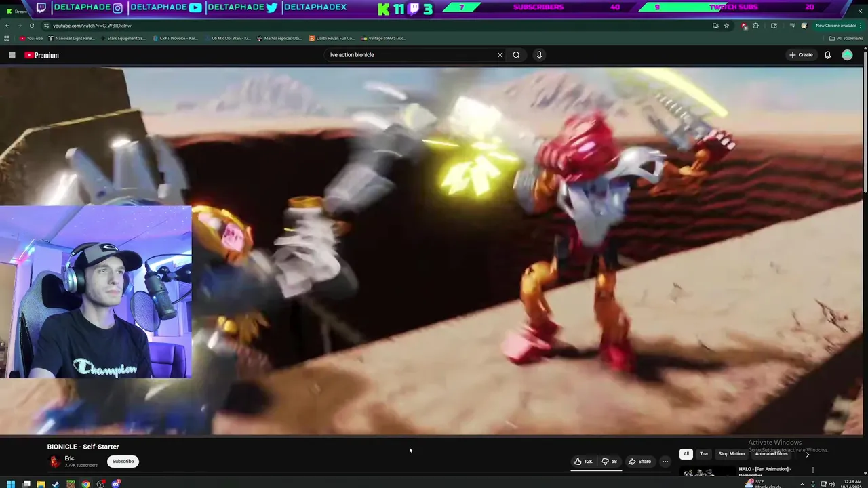Click the YouTube search input field
This screenshot has height=488, width=868.
(x=410, y=55)
